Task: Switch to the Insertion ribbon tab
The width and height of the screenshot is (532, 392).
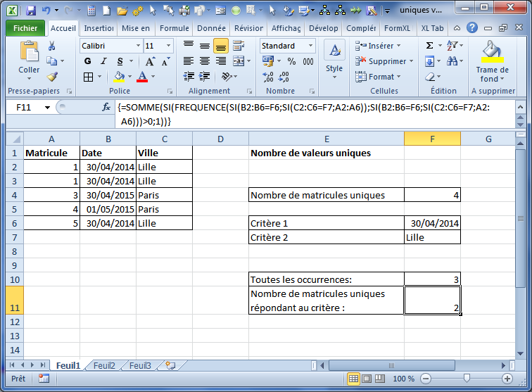Action: (x=99, y=28)
